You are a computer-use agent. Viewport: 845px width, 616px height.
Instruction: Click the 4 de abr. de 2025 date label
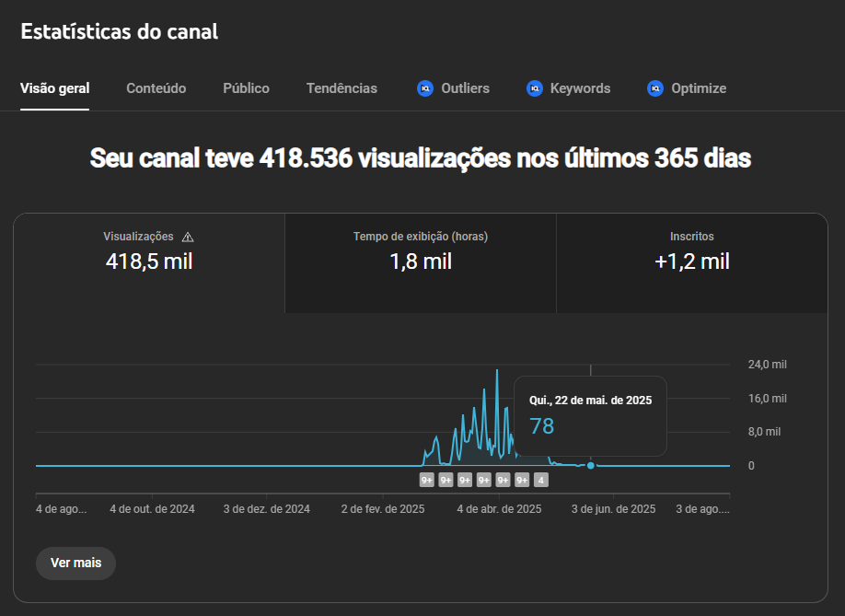pyautogui.click(x=499, y=509)
